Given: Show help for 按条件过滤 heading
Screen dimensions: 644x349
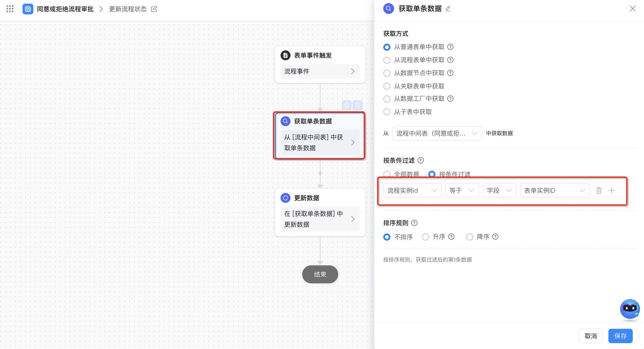Looking at the screenshot, I should coord(421,160).
